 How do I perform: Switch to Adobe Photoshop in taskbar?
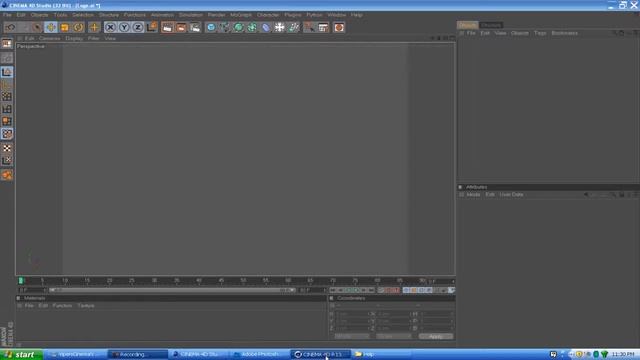click(x=259, y=354)
